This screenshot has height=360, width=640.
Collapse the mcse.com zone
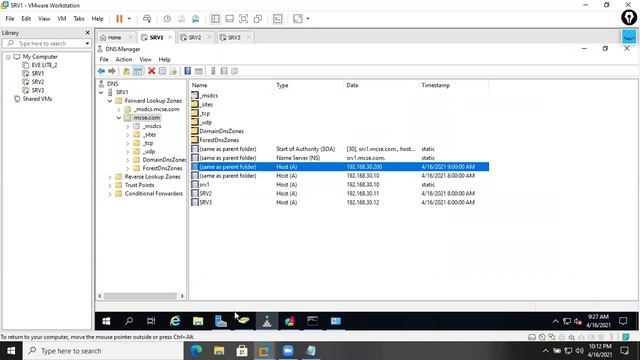119,118
